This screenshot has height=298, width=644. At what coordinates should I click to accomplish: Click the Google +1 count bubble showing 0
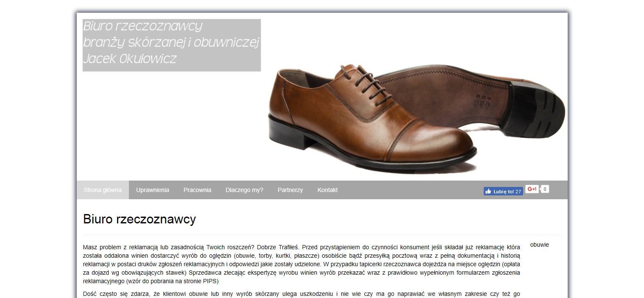pyautogui.click(x=545, y=189)
